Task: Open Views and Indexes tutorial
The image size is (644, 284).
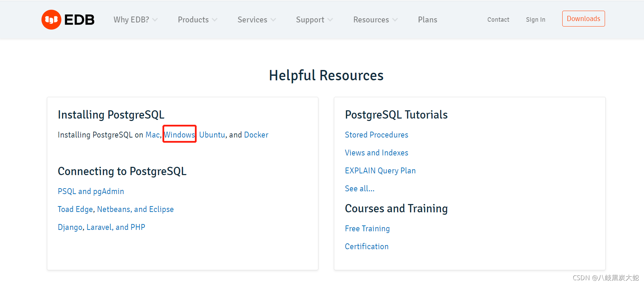Action: (x=376, y=153)
